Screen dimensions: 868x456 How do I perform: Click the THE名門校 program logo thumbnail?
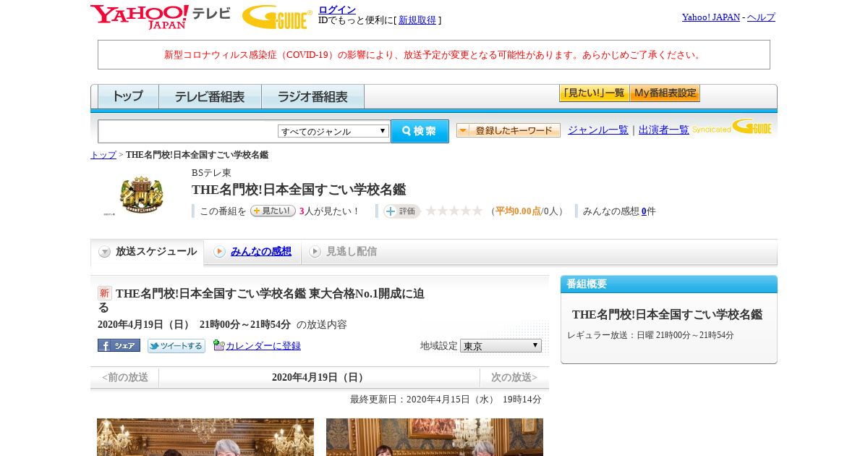(x=141, y=195)
